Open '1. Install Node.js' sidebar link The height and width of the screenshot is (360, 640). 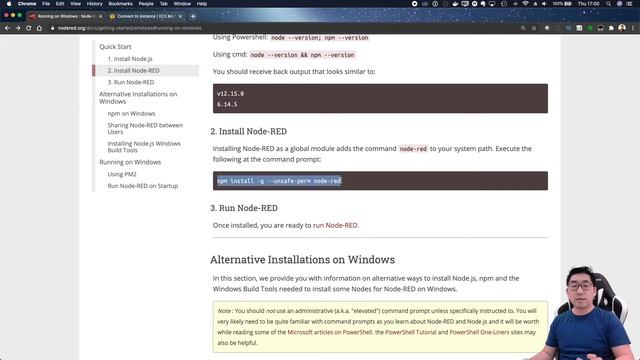[x=130, y=59]
